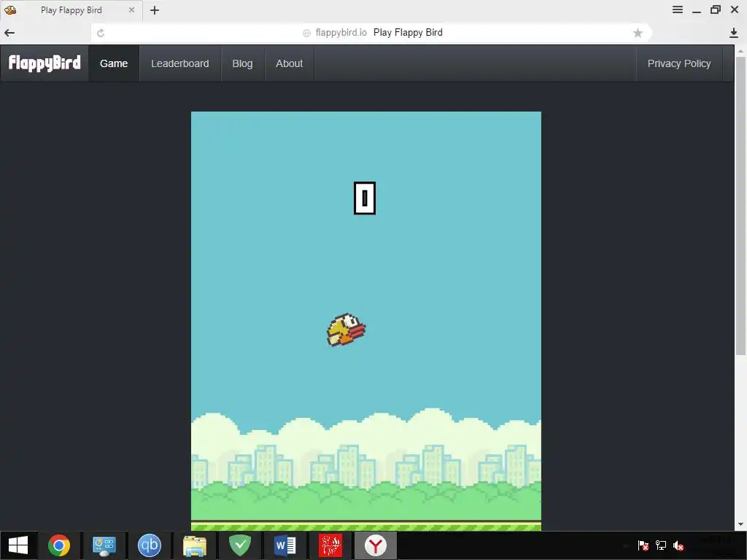Viewport: 747px width, 560px height.
Task: Open the Control Panel taskbar icon
Action: pyautogui.click(x=104, y=545)
